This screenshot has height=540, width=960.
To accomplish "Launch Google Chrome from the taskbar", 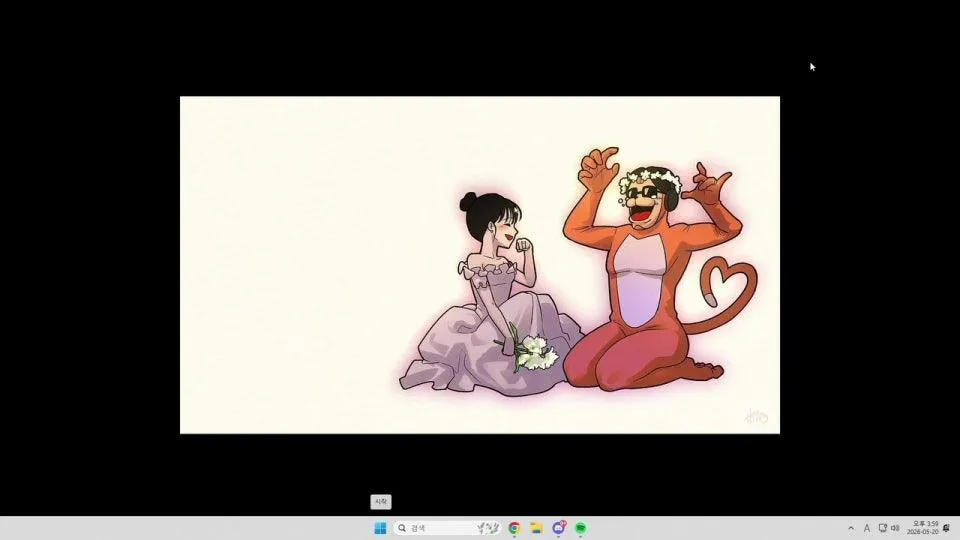I will (x=514, y=528).
